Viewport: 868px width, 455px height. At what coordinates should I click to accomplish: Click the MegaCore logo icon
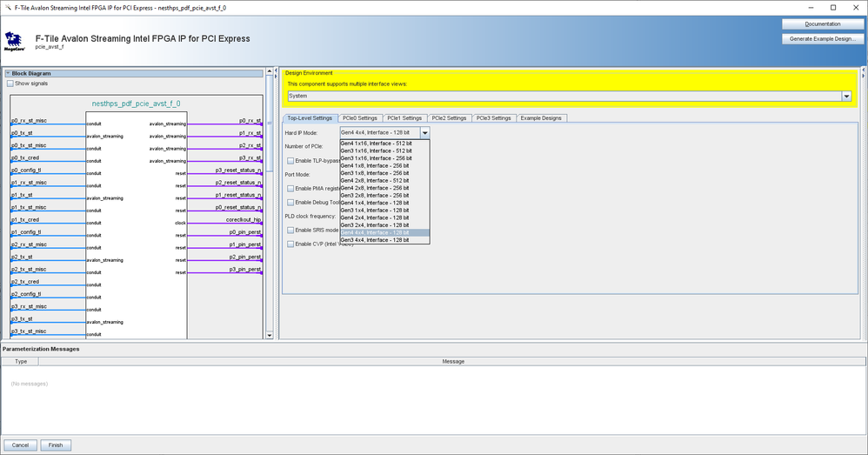coord(14,42)
